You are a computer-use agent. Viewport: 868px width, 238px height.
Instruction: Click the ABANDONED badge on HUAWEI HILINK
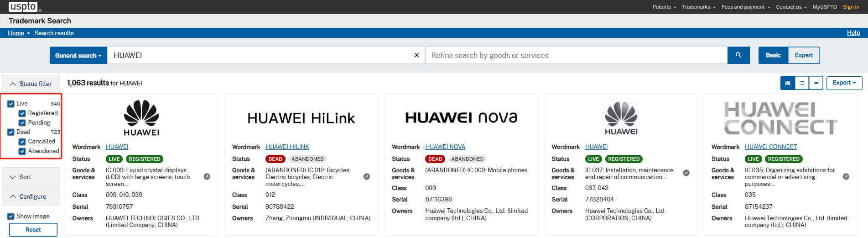[307, 159]
